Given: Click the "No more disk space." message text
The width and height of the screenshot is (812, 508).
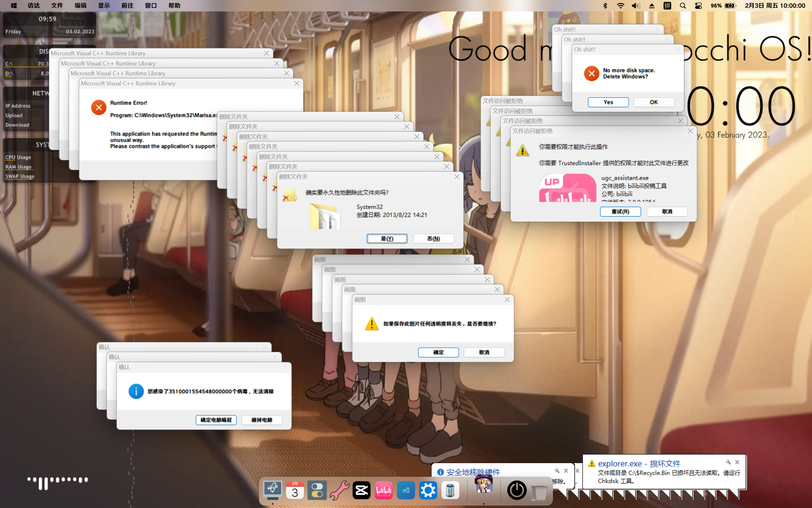Looking at the screenshot, I should point(629,70).
